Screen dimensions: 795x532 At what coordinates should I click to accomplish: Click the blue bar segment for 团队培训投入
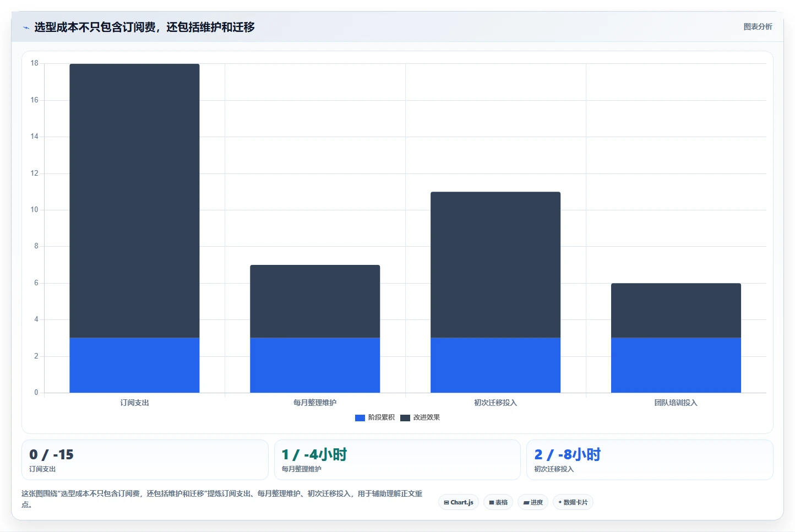676,365
